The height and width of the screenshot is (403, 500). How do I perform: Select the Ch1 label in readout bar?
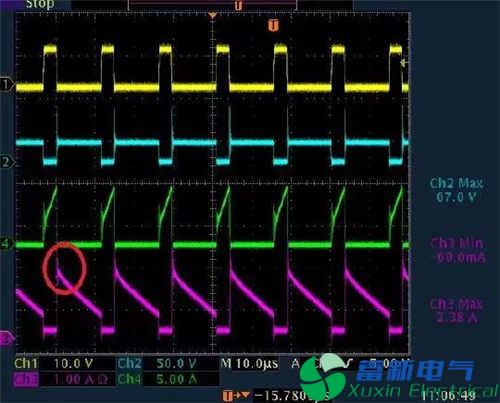(x=26, y=363)
